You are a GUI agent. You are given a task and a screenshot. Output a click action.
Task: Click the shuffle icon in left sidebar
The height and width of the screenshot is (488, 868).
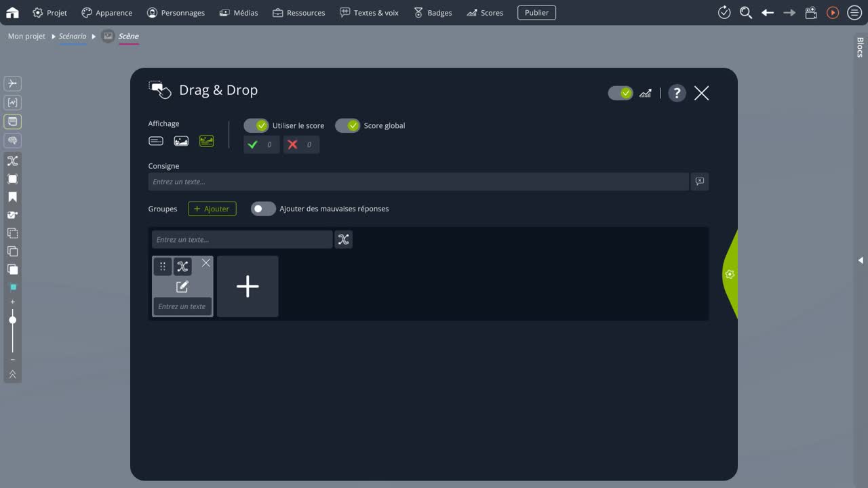12,161
